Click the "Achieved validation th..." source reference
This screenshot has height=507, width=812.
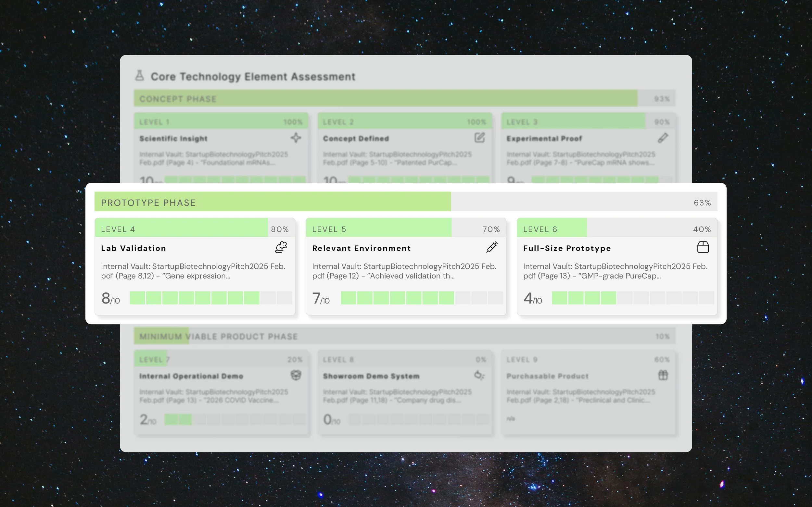[404, 271]
